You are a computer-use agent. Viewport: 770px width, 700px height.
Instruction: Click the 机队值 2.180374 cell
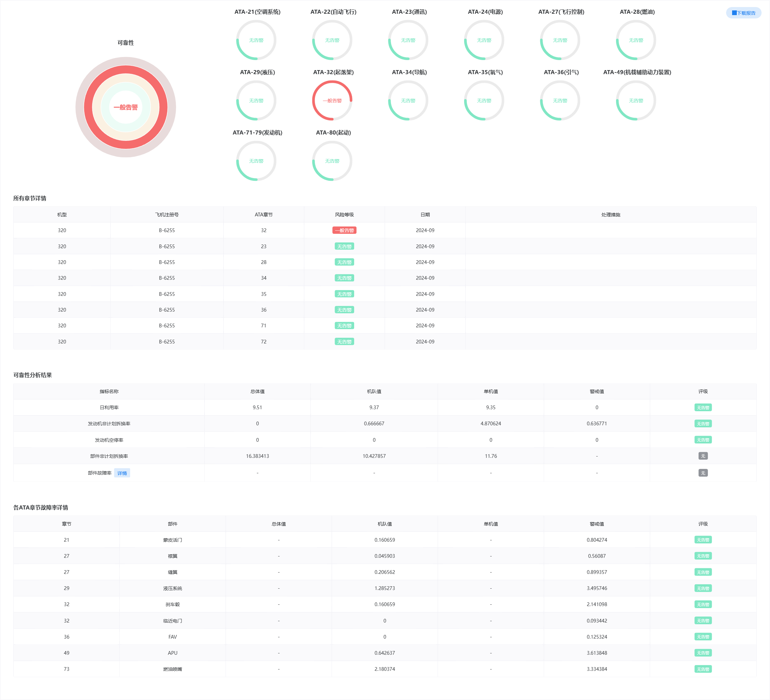385,669
